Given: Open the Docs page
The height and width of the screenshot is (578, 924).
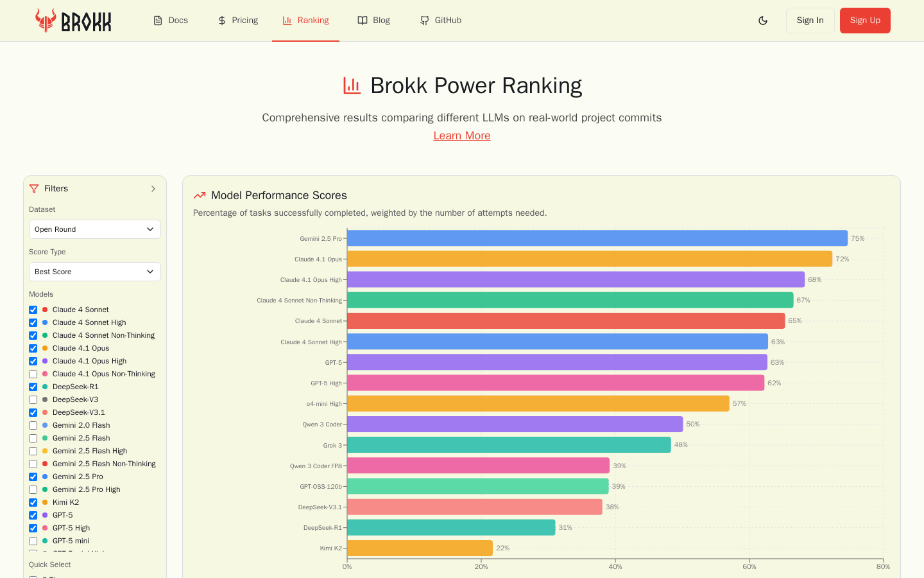Looking at the screenshot, I should pyautogui.click(x=171, y=21).
